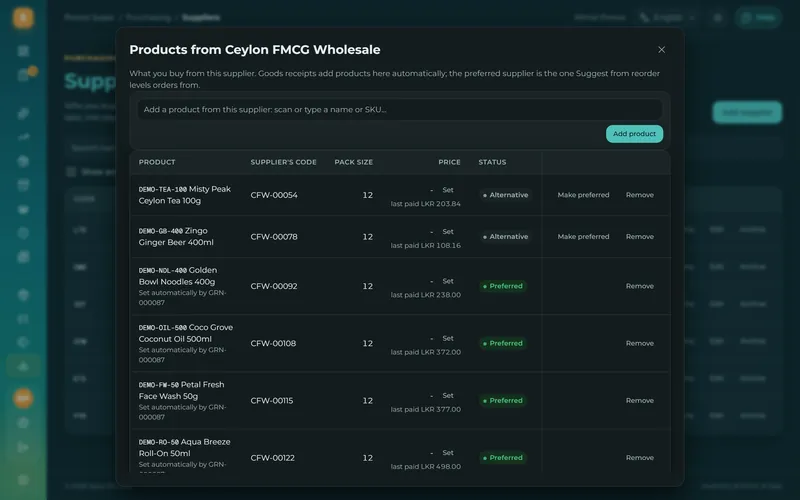Set price for Golden Bowl Noodles 400g
Screen dimensions: 800x500
[447, 281]
